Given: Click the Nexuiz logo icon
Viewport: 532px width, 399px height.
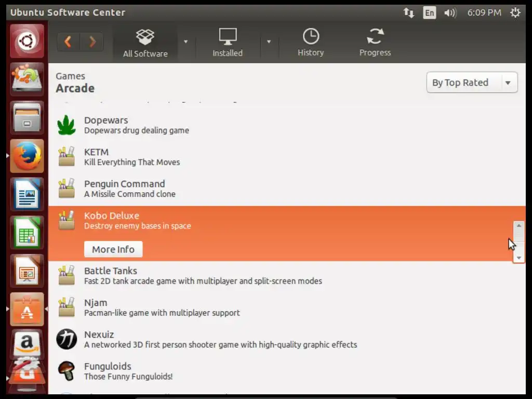Looking at the screenshot, I should (66, 339).
